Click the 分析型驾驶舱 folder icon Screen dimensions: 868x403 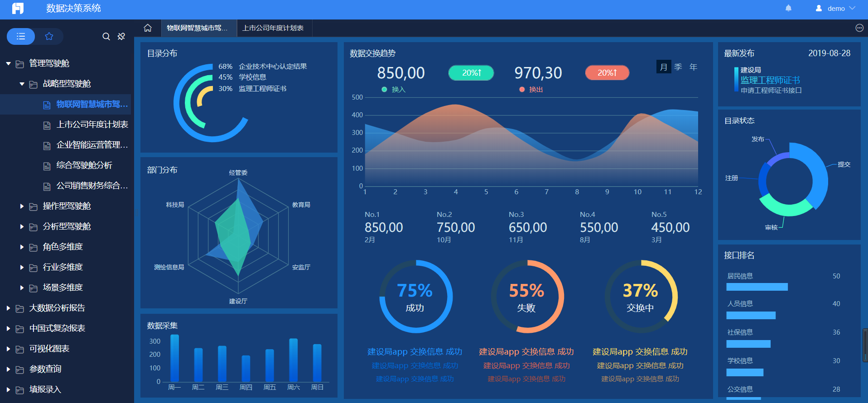pos(34,227)
